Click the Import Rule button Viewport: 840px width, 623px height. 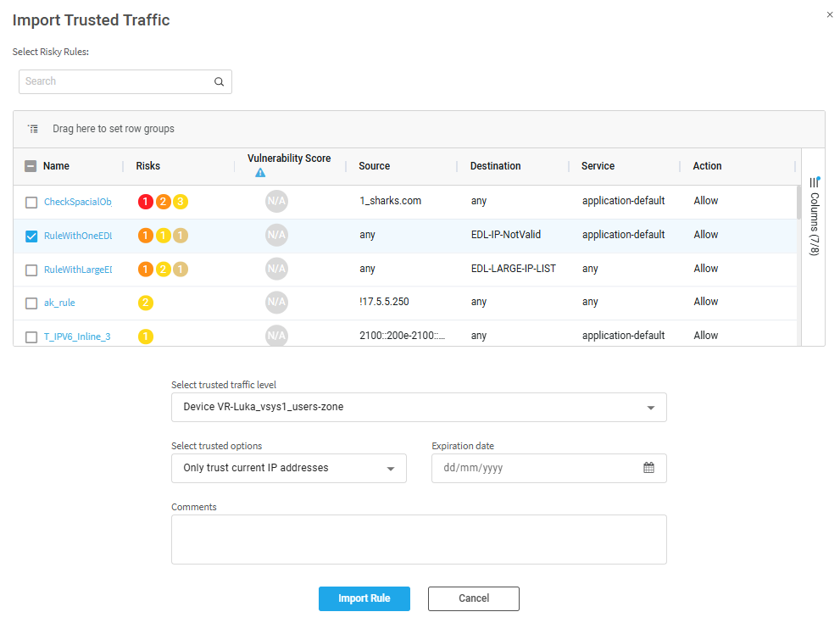364,598
